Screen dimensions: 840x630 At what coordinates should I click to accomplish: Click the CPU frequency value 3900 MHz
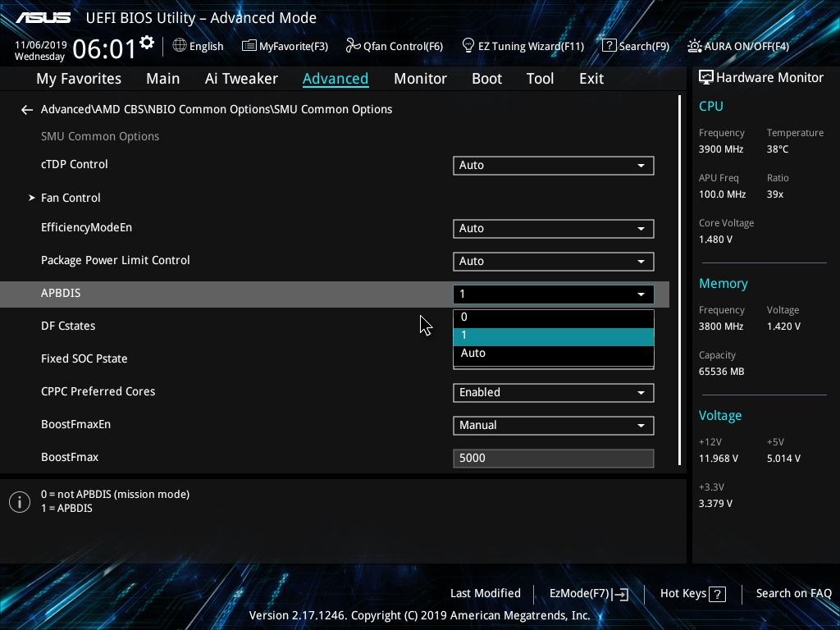pos(721,149)
